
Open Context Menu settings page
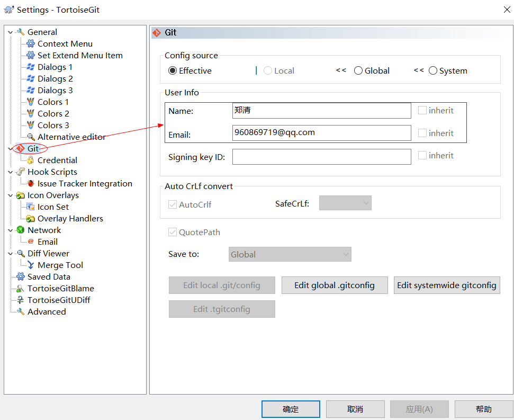[65, 43]
